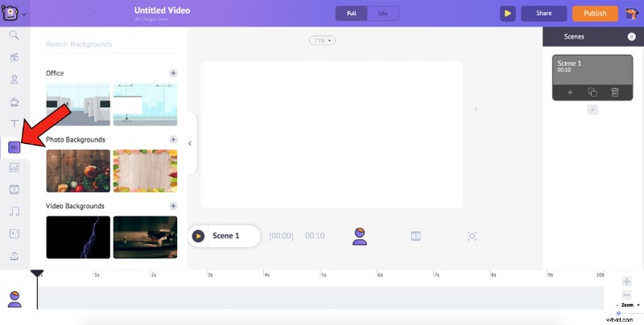The height and width of the screenshot is (325, 644).
Task: Select the office cubicles background thumbnail
Action: pos(78,105)
